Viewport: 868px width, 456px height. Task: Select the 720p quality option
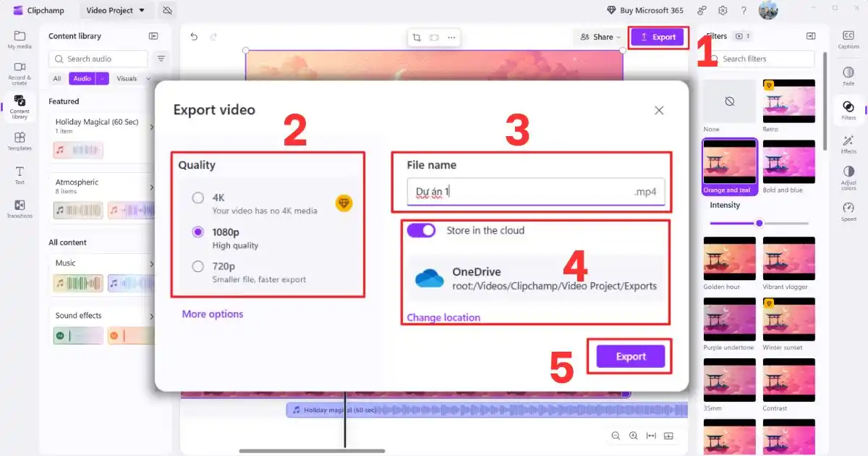(198, 266)
